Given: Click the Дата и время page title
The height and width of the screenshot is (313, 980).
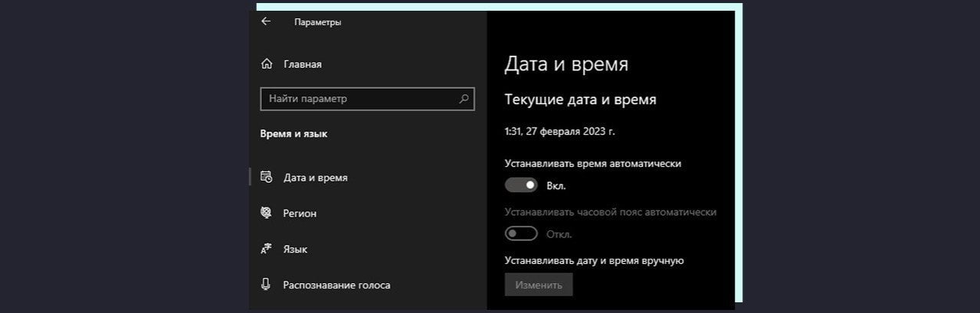Looking at the screenshot, I should click(x=566, y=64).
